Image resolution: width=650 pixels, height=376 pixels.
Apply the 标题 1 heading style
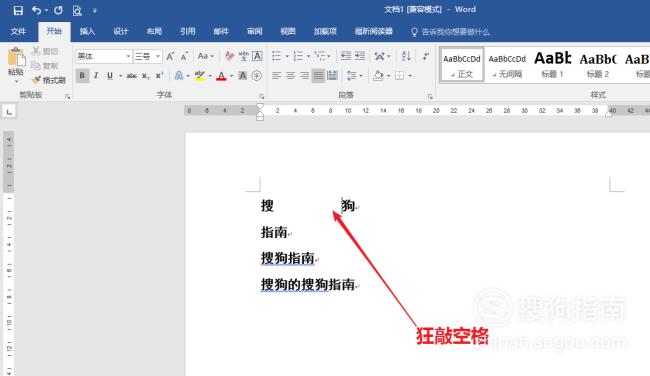(553, 65)
